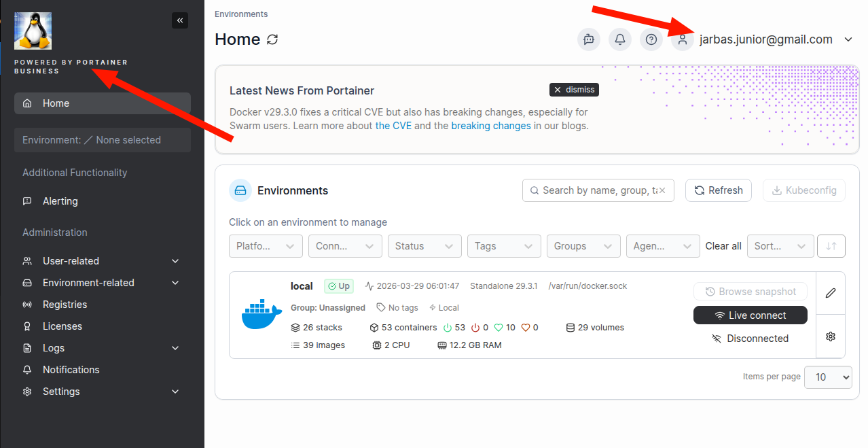The image size is (868, 448).
Task: Open environment settings via the gear icon
Action: pyautogui.click(x=830, y=336)
